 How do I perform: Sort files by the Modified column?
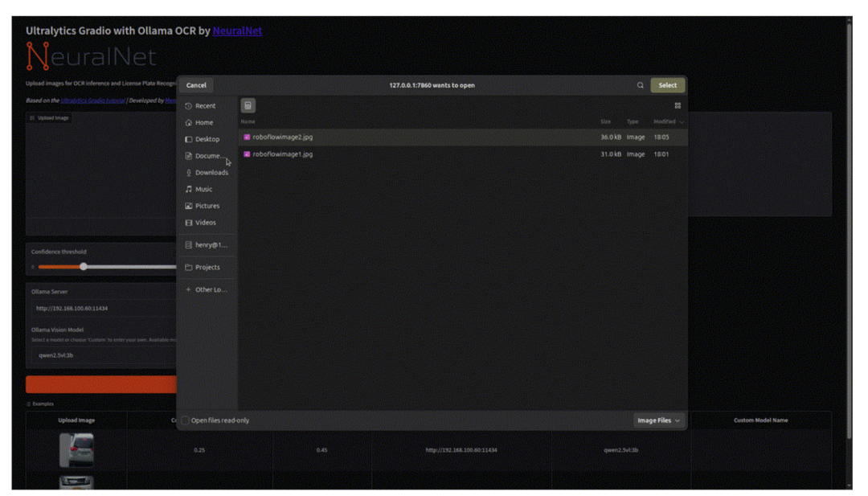668,121
